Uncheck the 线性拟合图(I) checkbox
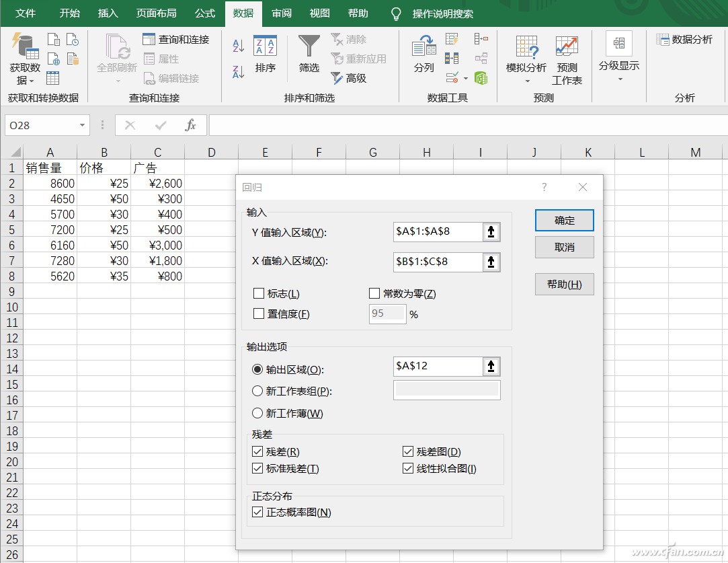The height and width of the screenshot is (563, 728). 407,468
